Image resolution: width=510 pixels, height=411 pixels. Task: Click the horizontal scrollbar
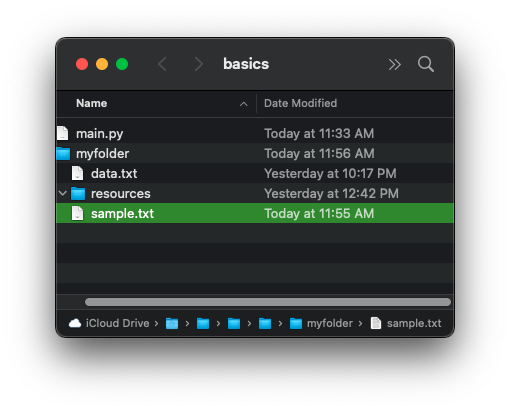pos(268,302)
